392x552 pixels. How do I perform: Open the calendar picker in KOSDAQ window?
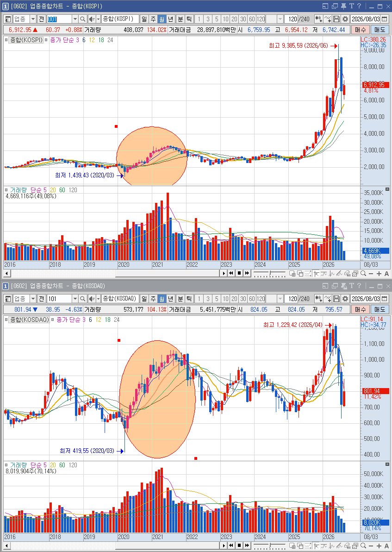385,299
